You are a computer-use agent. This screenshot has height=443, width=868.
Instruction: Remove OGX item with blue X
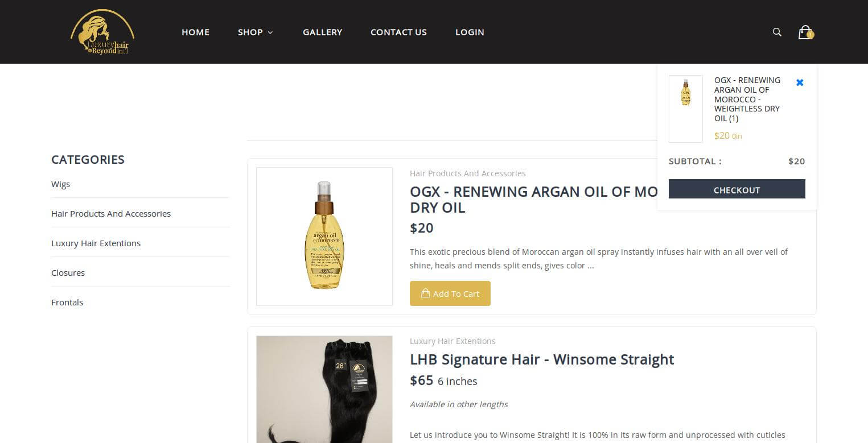pos(800,82)
